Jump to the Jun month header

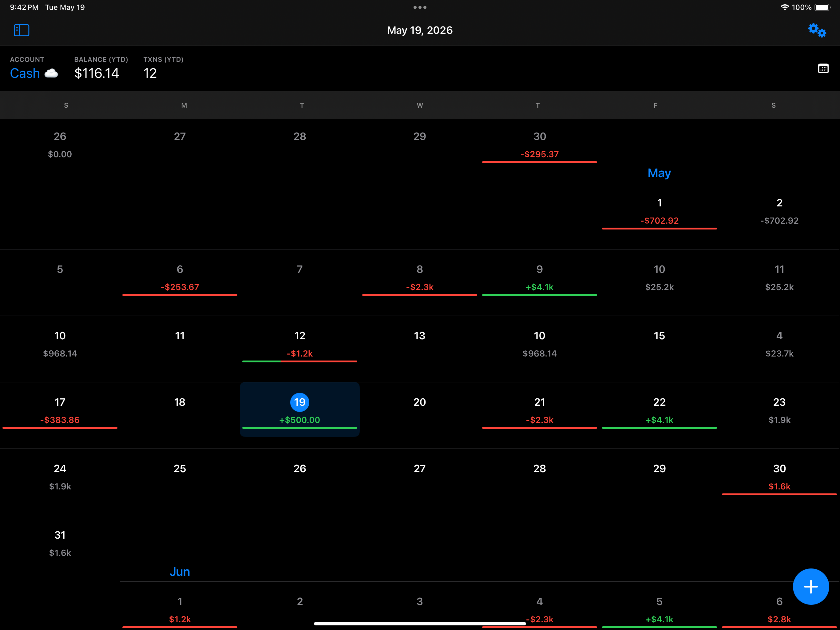coord(180,572)
